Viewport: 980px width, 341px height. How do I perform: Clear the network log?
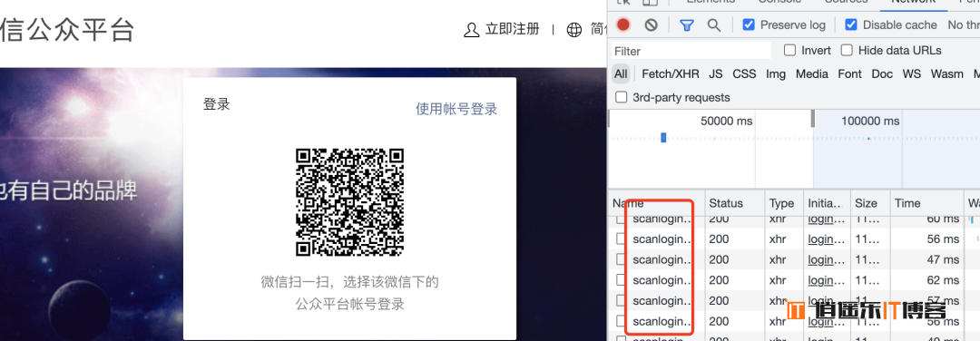click(x=652, y=25)
